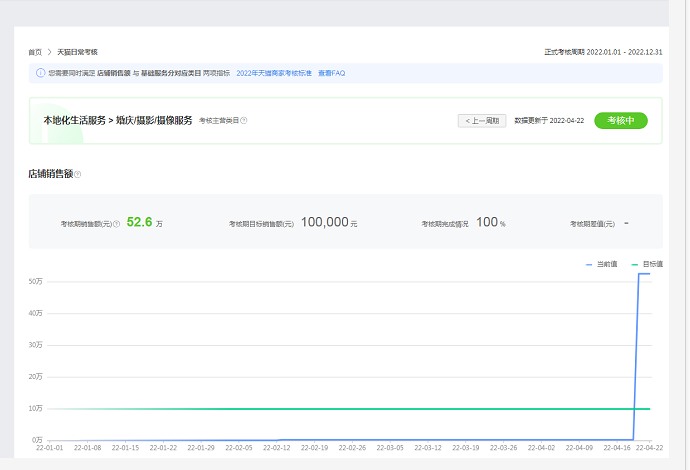The image size is (690, 470).
Task: Click the 22-01-01 date label on x-axis
Action: (x=49, y=449)
